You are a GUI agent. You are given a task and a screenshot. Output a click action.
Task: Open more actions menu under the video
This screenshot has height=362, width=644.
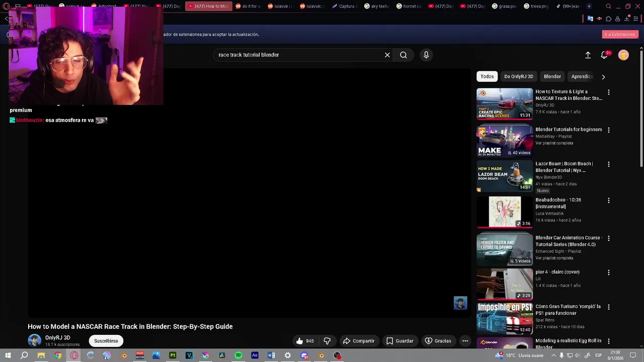click(x=465, y=341)
